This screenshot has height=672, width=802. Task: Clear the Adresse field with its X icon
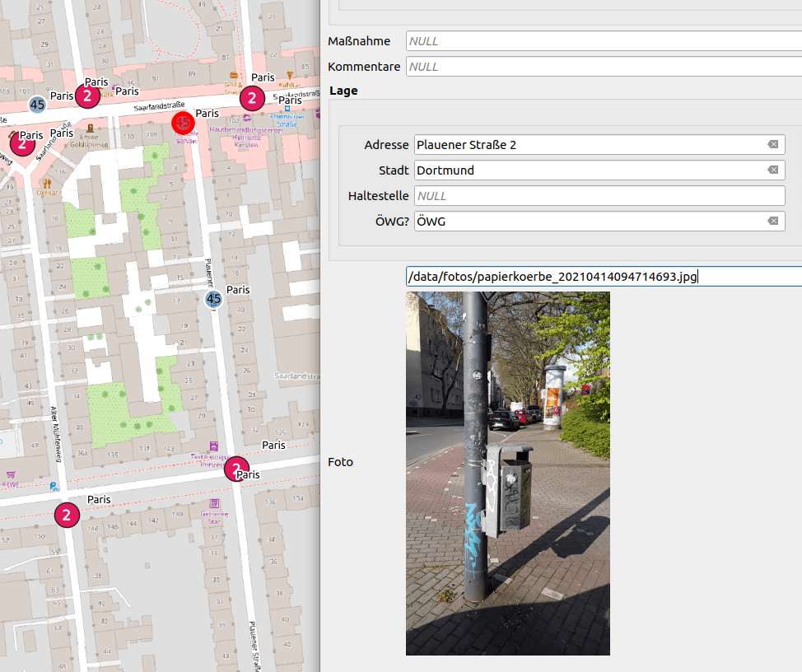pyautogui.click(x=772, y=145)
